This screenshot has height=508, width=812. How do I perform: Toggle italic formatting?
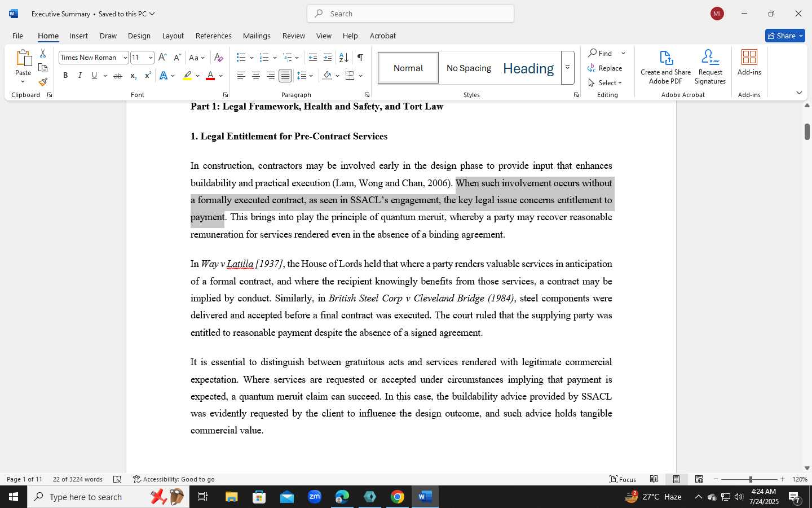[80, 76]
